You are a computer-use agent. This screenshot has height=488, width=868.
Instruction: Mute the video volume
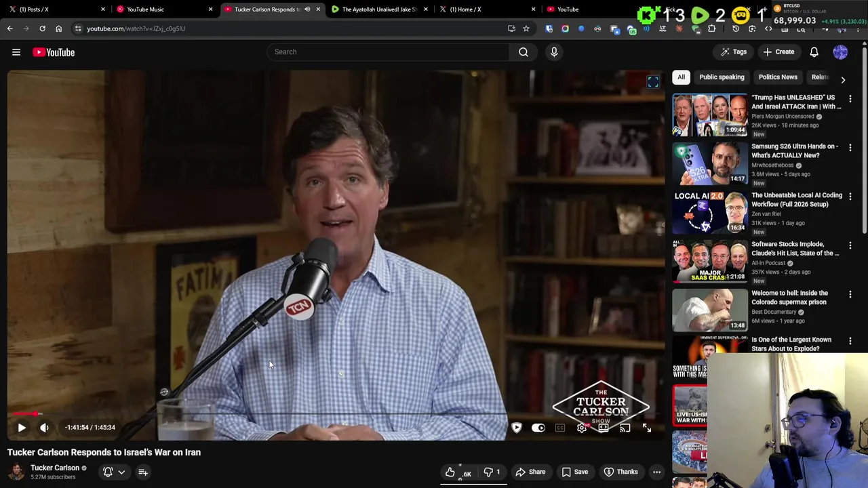pyautogui.click(x=44, y=428)
